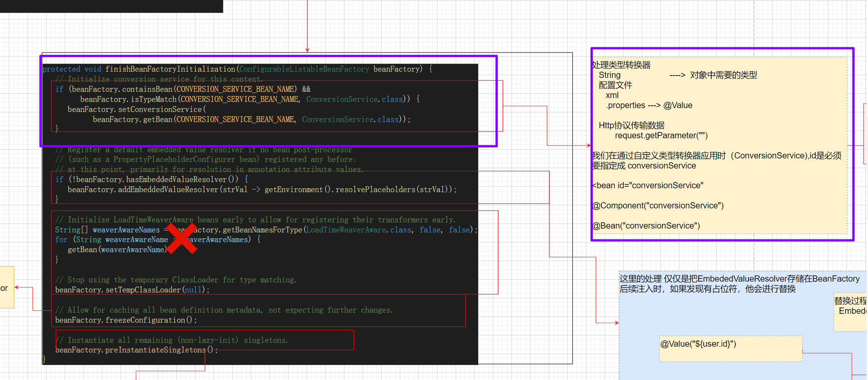This screenshot has height=380, width=868.
Task: Click the 'beanFactory.setConversionService(' code line
Action: [x=137, y=109]
